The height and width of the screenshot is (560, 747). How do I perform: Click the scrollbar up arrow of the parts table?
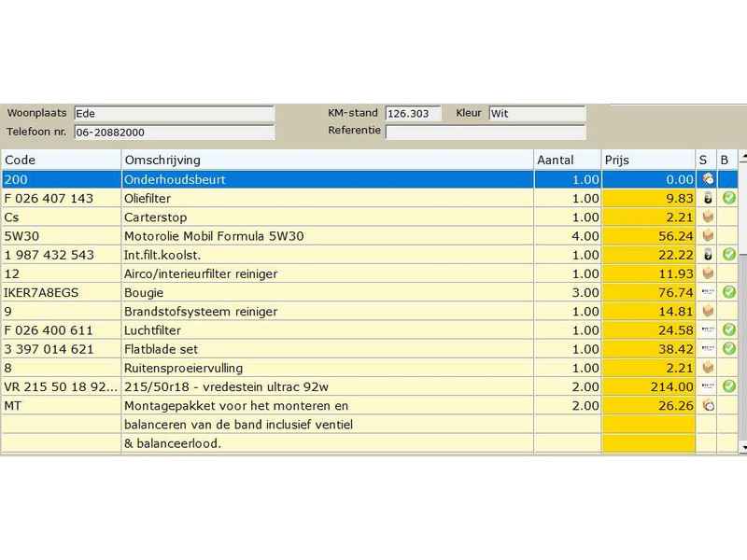click(743, 157)
